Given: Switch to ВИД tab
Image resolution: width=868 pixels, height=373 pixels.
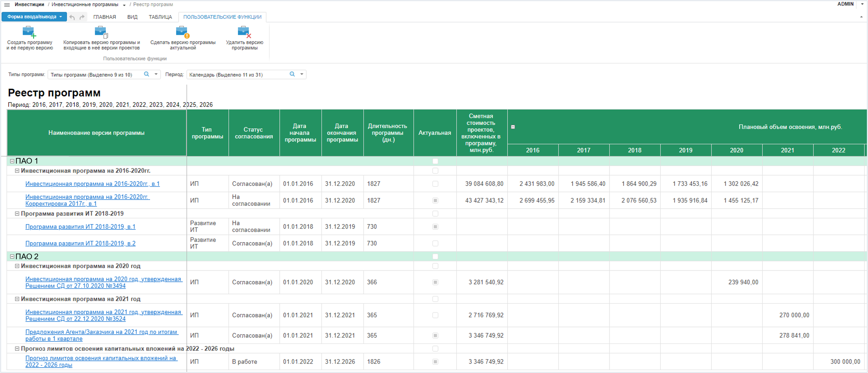Looking at the screenshot, I should coord(132,17).
